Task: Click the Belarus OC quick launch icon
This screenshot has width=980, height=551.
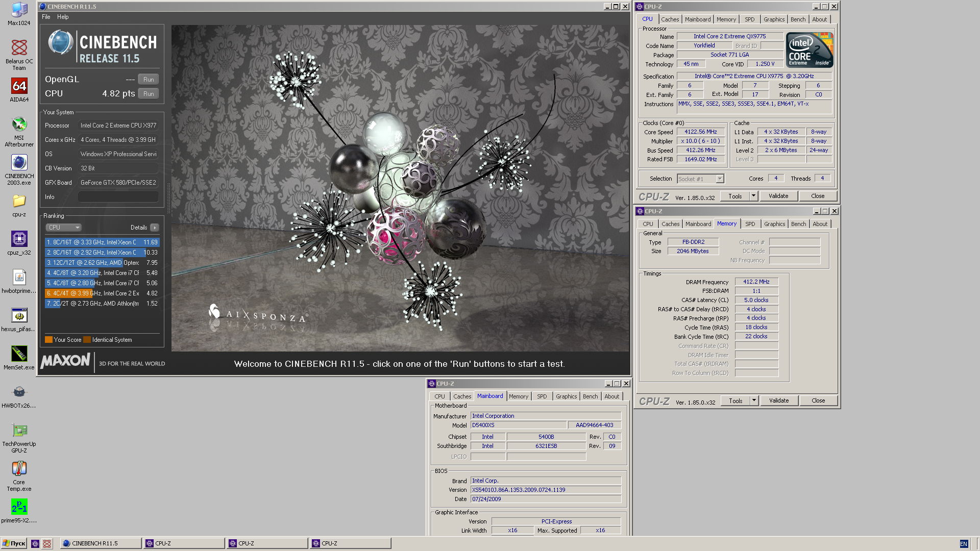Action: pos(47,543)
